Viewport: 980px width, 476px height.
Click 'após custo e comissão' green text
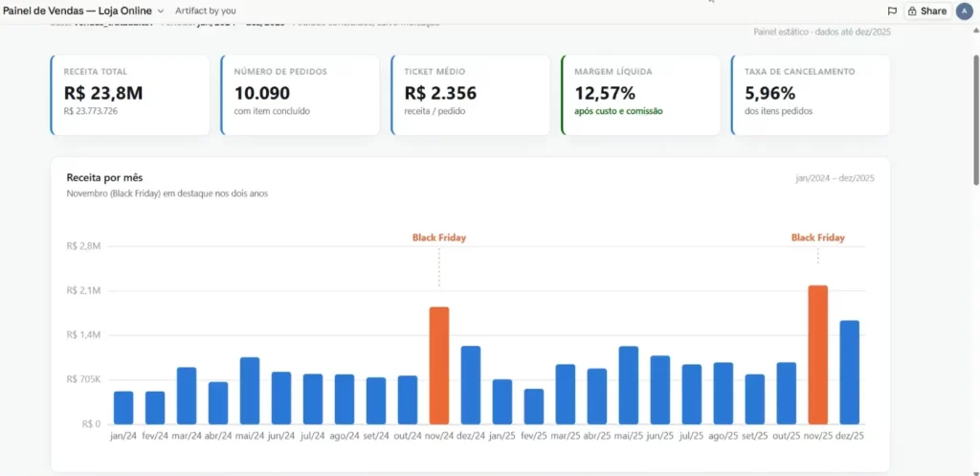[x=618, y=111]
